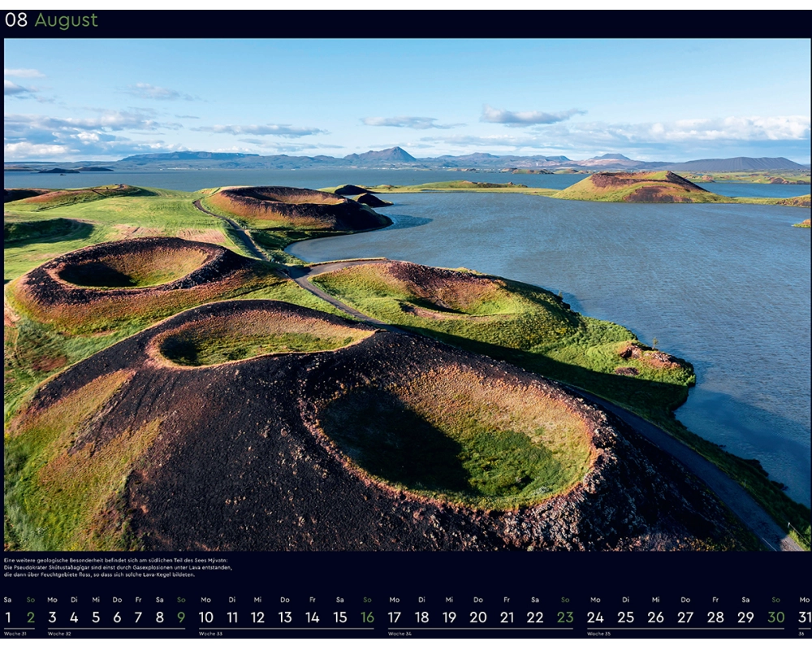
Task: Click the German caption about Mývatn
Action: click(x=118, y=567)
